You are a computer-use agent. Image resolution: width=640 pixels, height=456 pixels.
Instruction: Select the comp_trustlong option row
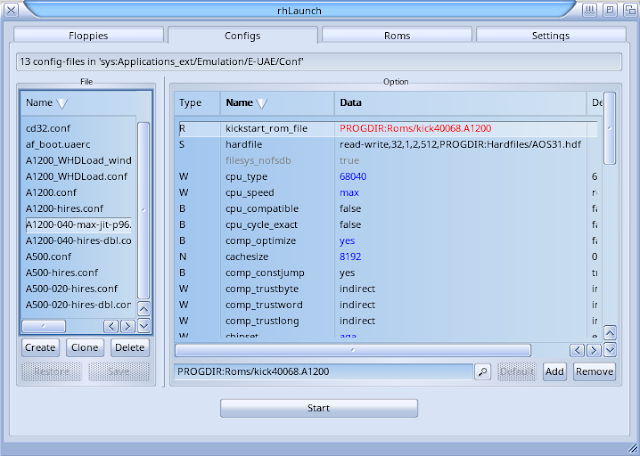pyautogui.click(x=388, y=320)
